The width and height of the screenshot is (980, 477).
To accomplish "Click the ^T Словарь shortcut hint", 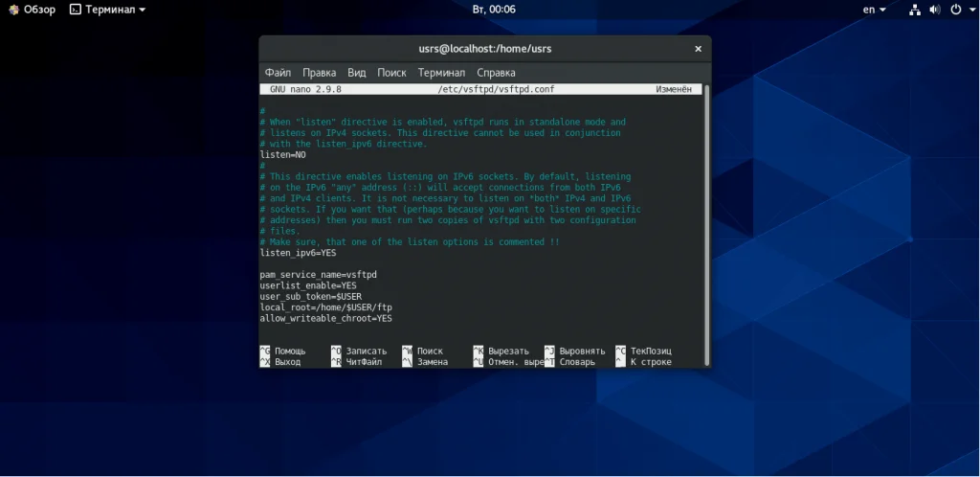I will tap(570, 362).
